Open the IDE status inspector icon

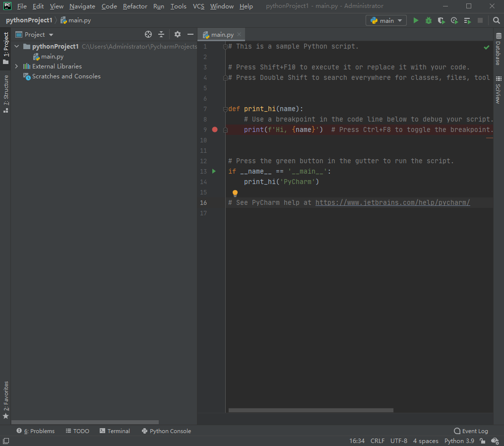(x=495, y=441)
